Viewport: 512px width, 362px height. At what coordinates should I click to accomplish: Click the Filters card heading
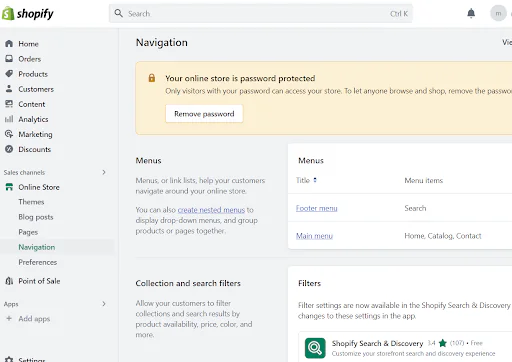309,283
